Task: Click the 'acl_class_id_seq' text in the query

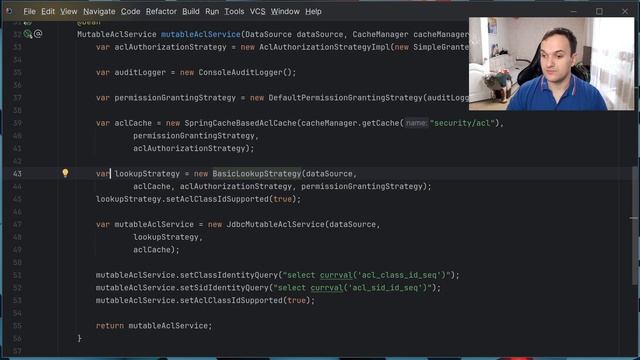Action: [401, 275]
